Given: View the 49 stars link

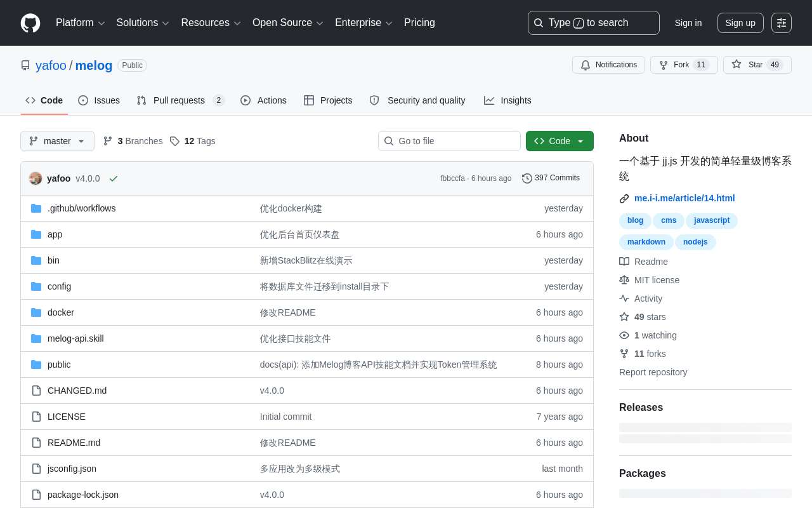Looking at the screenshot, I should coord(643,317).
